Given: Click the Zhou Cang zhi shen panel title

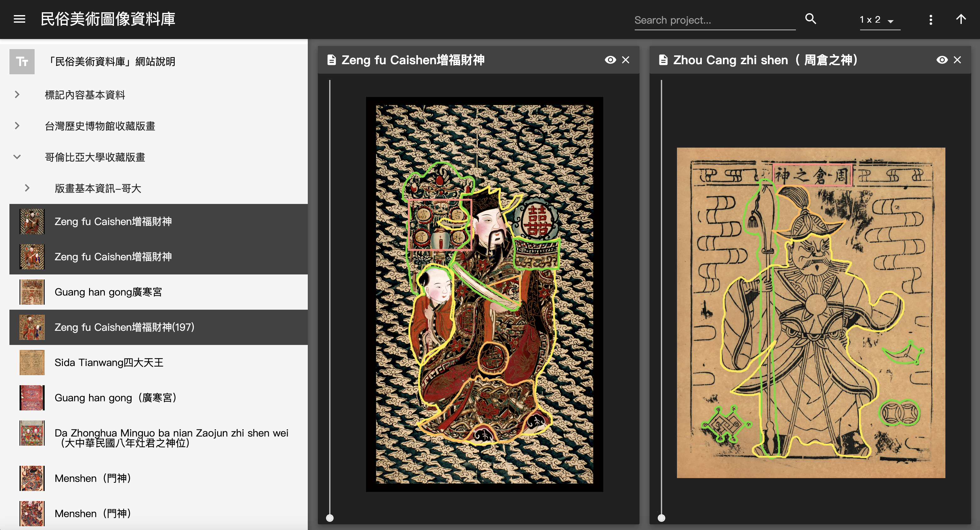Looking at the screenshot, I should pos(765,60).
